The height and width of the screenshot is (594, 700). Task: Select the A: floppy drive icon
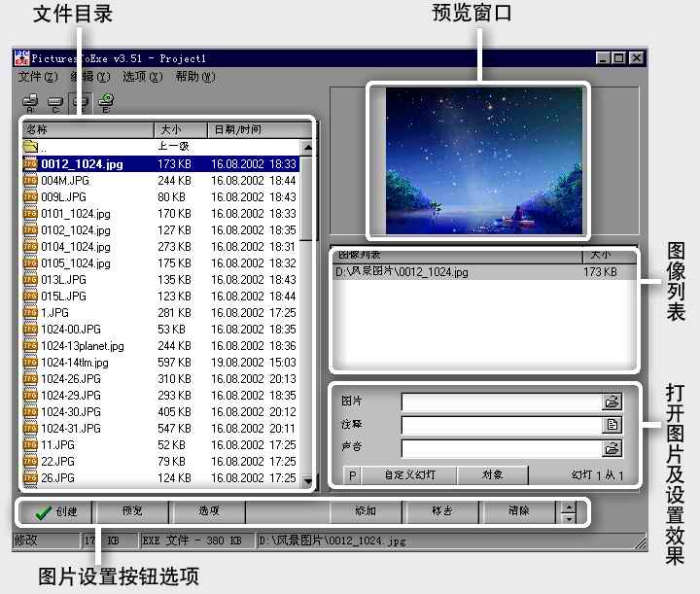click(x=30, y=103)
